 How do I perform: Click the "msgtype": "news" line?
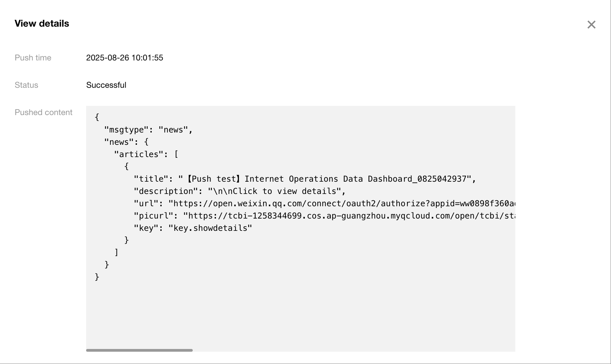pos(148,130)
